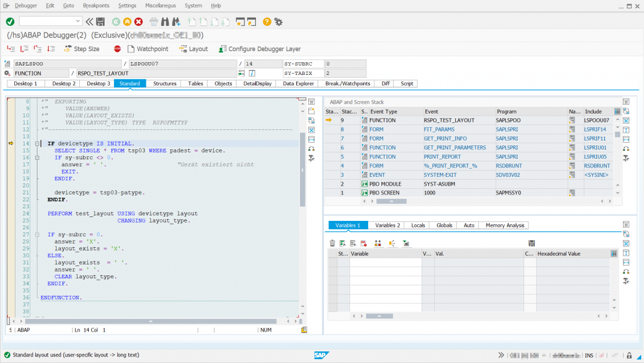Click the save icon in the Variables panel

pos(531,242)
